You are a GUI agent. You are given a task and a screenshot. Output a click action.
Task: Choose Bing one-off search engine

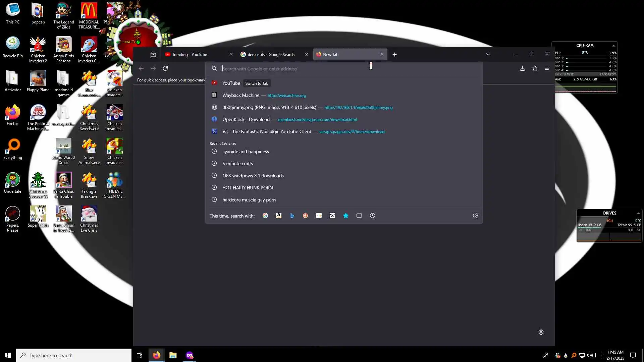coord(292,216)
